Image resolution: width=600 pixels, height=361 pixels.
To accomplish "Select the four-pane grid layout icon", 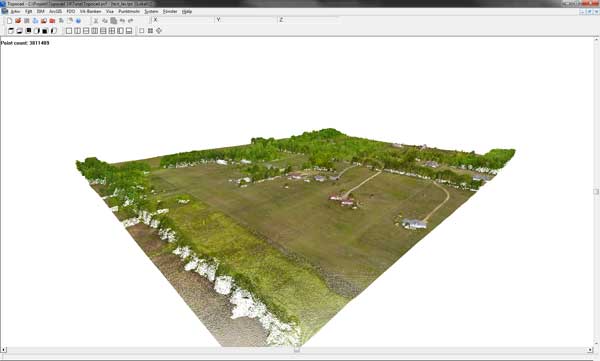I will pos(112,31).
